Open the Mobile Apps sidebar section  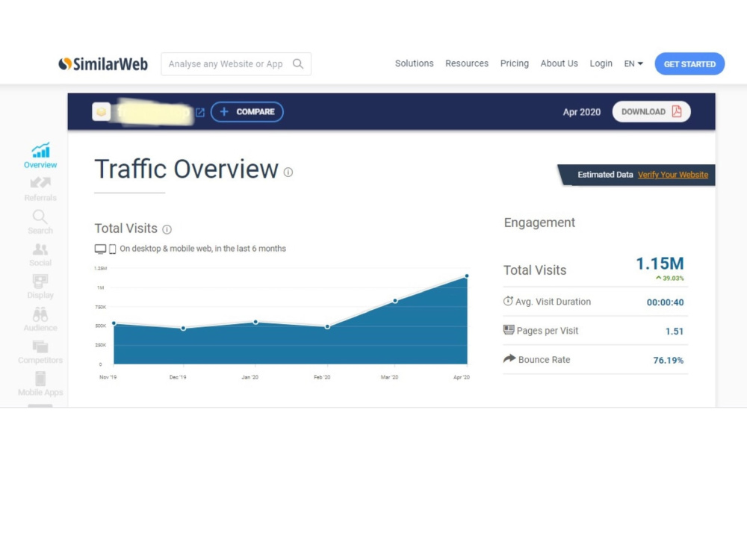click(40, 384)
